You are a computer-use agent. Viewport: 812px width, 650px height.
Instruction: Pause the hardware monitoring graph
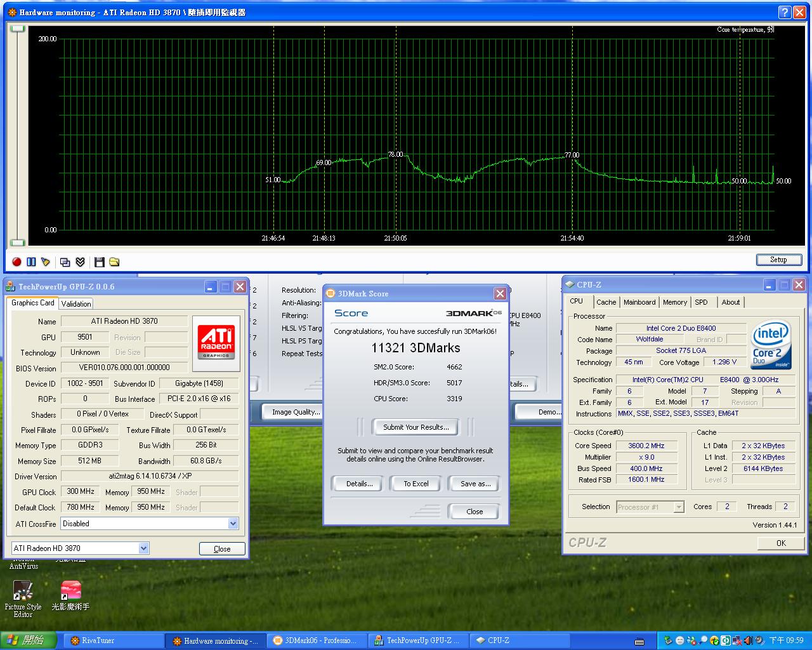pos(31,262)
